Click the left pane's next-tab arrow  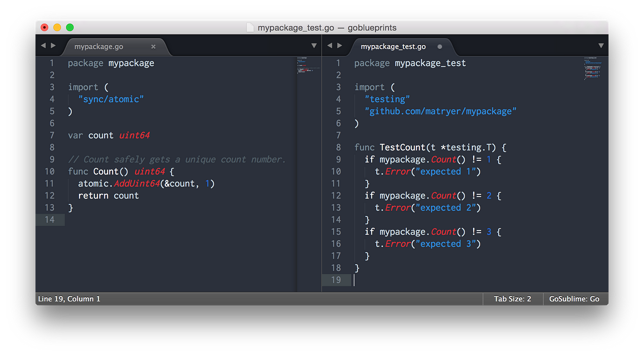[x=53, y=45]
